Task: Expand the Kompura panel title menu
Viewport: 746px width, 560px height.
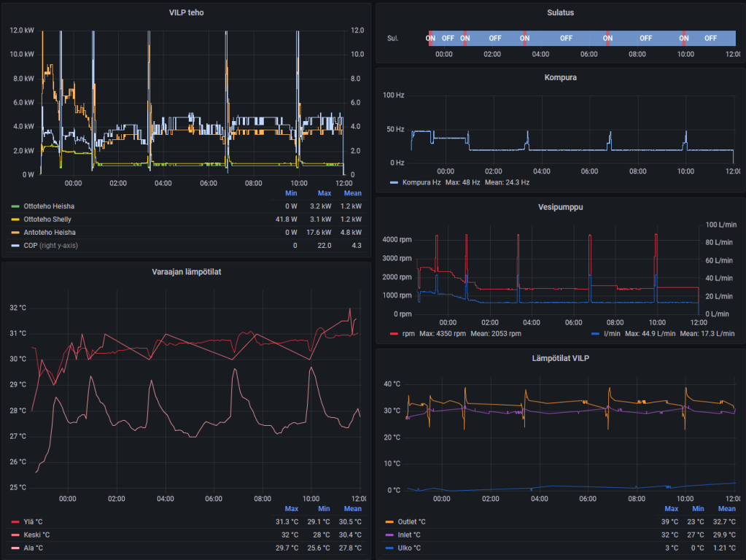Action: point(559,77)
